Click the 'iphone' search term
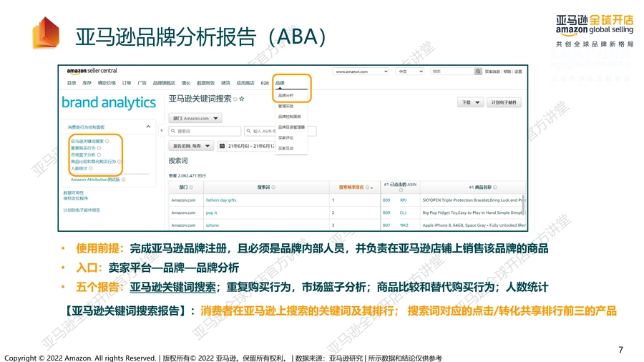Viewport: 644px width, 362px height. pos(213,225)
